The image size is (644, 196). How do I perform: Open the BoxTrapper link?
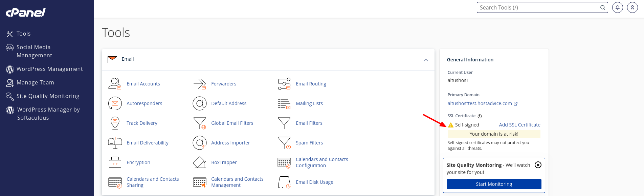(224, 162)
